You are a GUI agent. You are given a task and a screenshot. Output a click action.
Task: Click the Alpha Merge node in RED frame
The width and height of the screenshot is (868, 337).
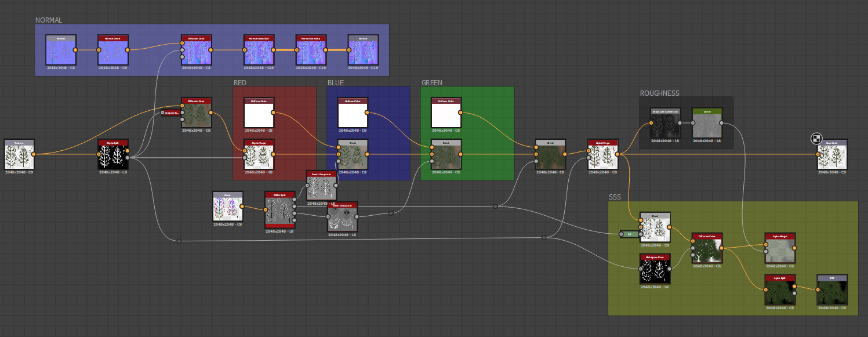click(x=259, y=155)
